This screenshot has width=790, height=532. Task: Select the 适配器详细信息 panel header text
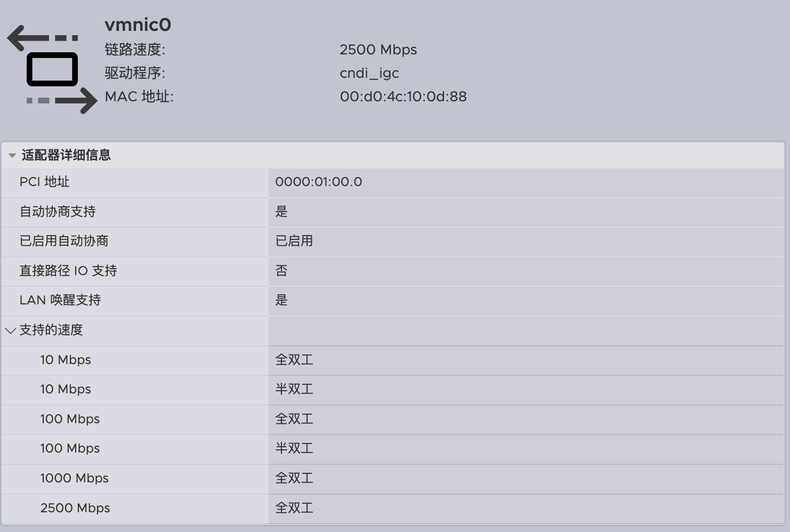coord(66,155)
